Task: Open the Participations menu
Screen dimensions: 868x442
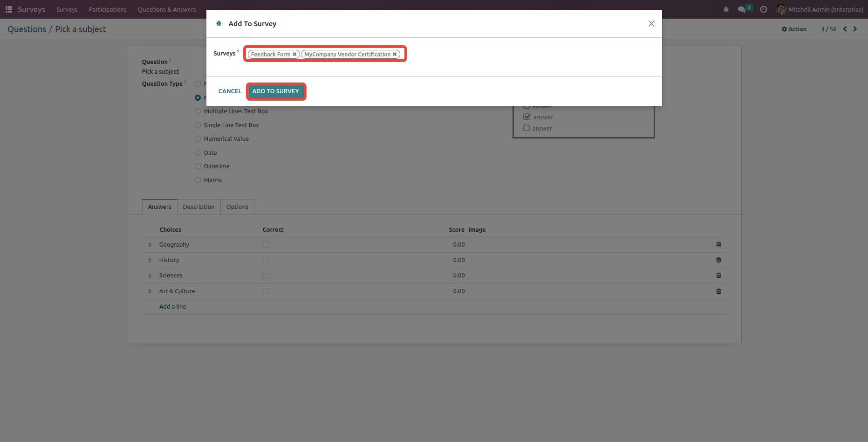Action: [108, 9]
